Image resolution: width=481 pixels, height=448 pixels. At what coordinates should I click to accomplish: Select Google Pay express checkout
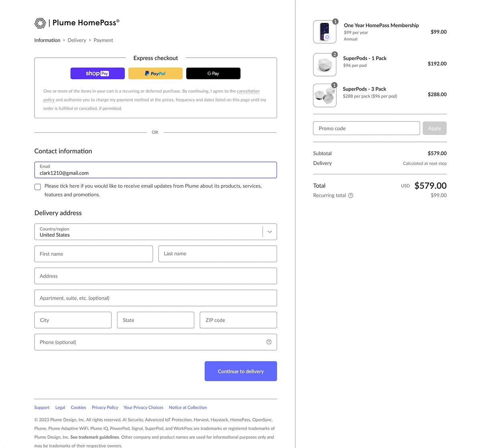tap(213, 73)
